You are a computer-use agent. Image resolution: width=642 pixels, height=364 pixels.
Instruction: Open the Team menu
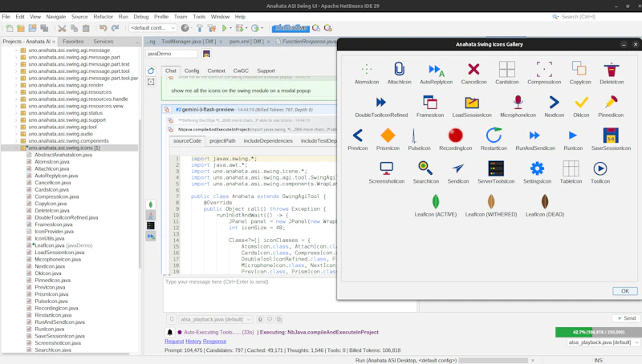(x=180, y=17)
